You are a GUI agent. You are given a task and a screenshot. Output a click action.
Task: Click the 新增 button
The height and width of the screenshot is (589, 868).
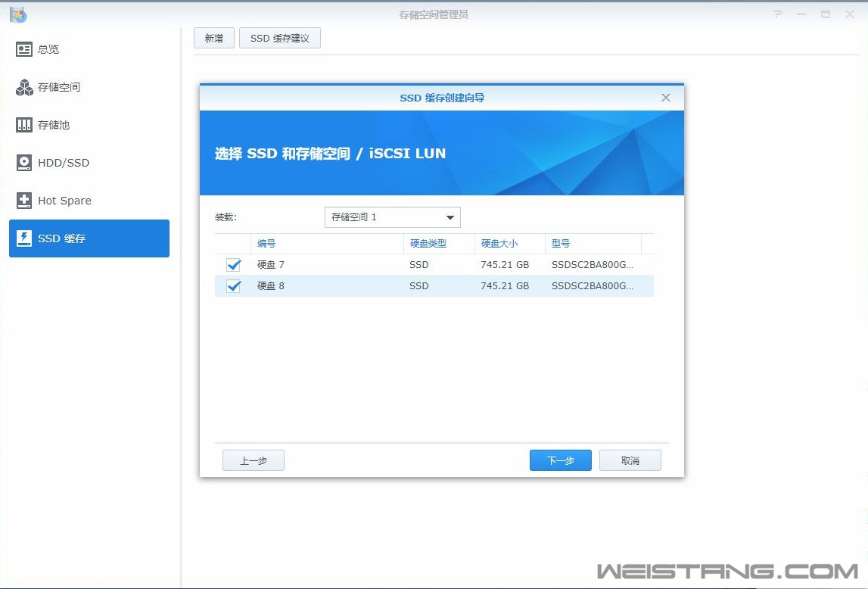pyautogui.click(x=213, y=37)
